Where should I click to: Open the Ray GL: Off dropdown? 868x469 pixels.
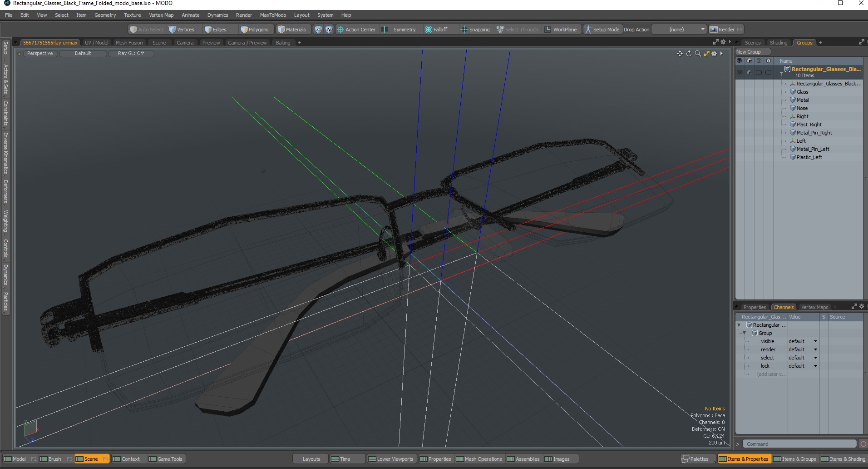click(131, 53)
